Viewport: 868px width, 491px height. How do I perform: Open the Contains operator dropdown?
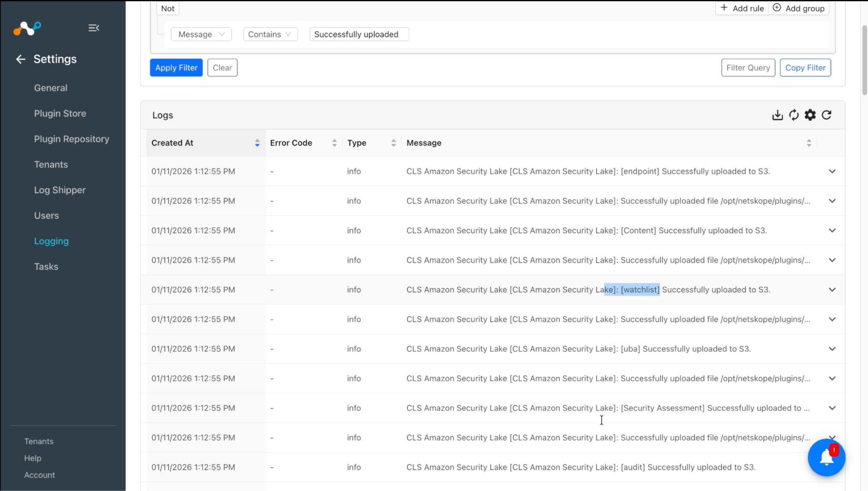pyautogui.click(x=270, y=34)
